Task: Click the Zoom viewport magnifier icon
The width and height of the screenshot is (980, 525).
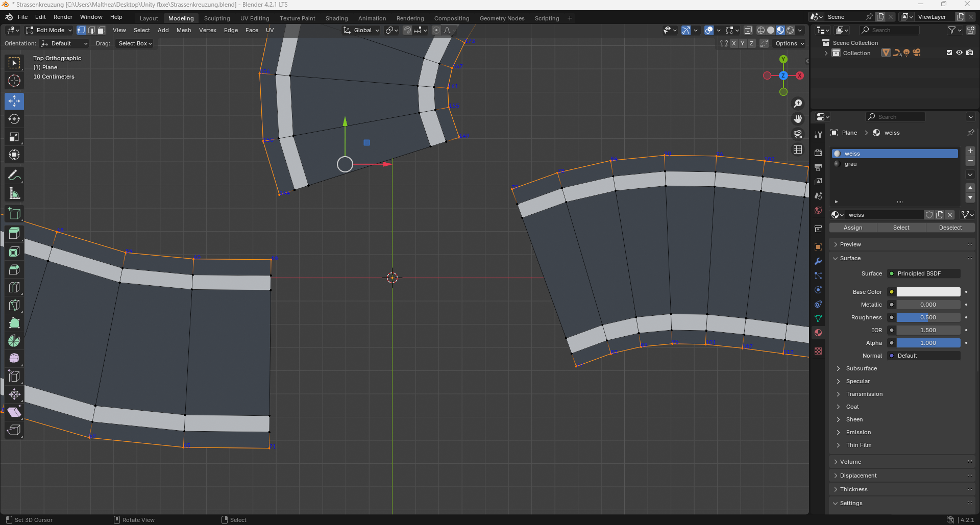Action: pyautogui.click(x=798, y=104)
